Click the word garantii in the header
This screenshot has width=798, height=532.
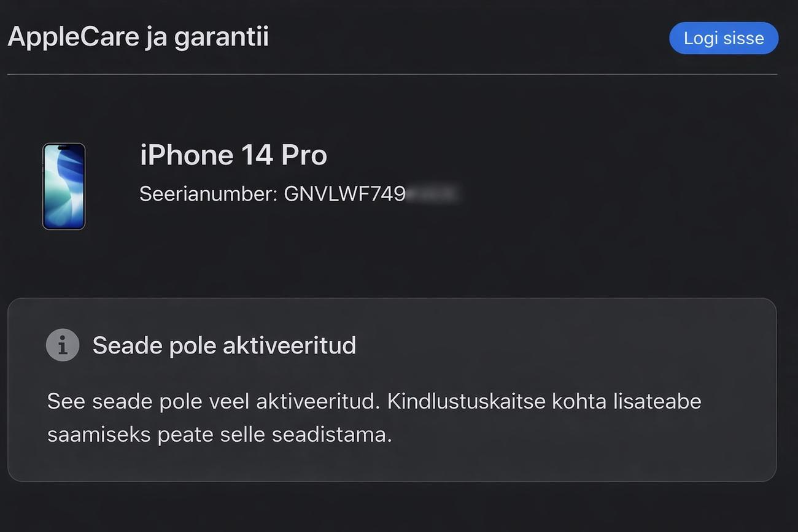point(222,37)
